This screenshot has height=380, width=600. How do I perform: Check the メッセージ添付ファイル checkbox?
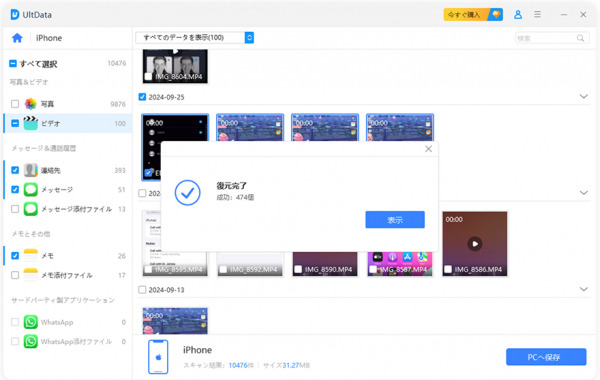pyautogui.click(x=15, y=209)
